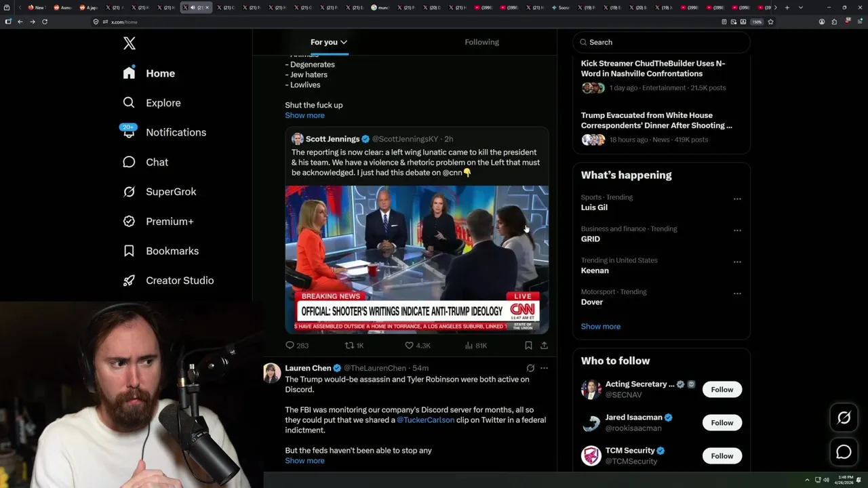Reload the page in browser toolbar
Viewport: 868px width, 488px height.
tap(45, 22)
